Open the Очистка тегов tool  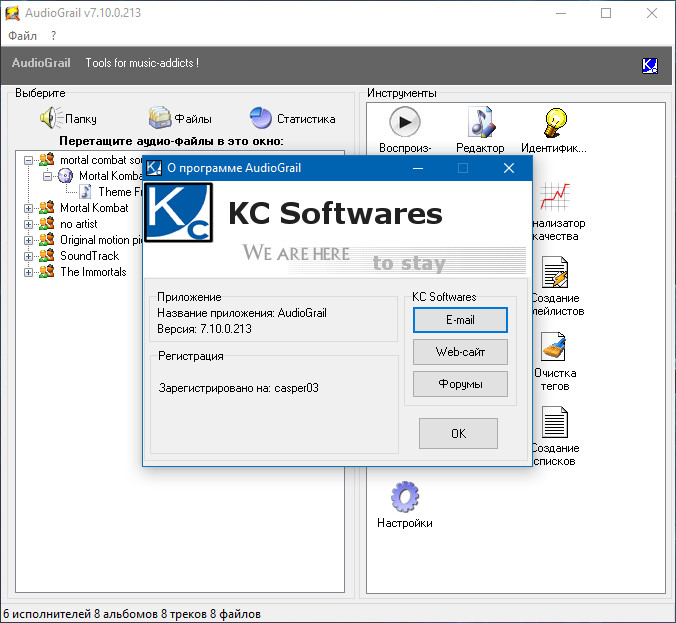(555, 361)
